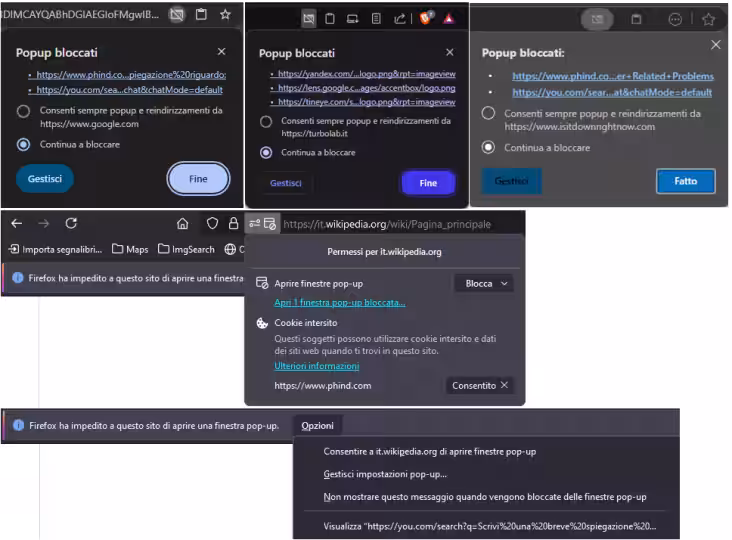Click the blocked popup icon in Edge toolbar
Image resolution: width=732 pixels, height=540 pixels.
pos(597,19)
